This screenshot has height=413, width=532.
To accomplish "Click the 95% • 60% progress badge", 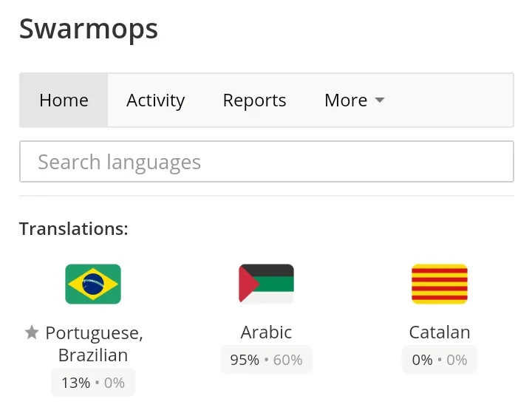I will 266,360.
